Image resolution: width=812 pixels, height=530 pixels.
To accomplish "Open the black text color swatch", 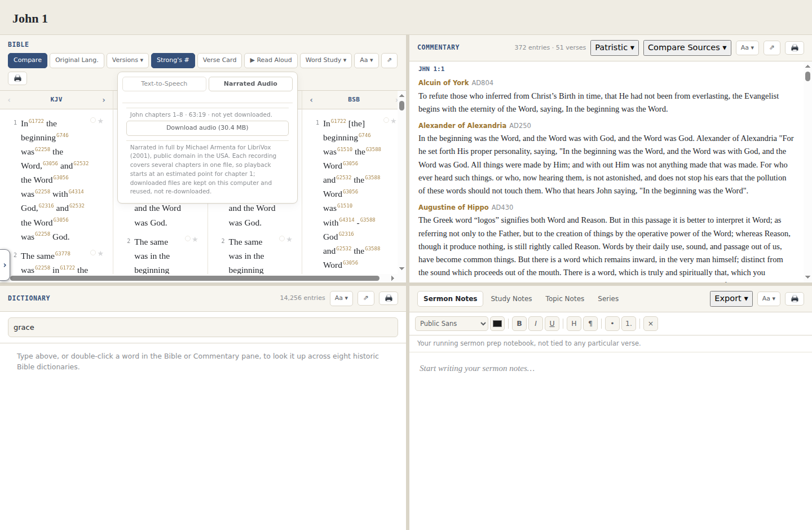I will click(497, 324).
